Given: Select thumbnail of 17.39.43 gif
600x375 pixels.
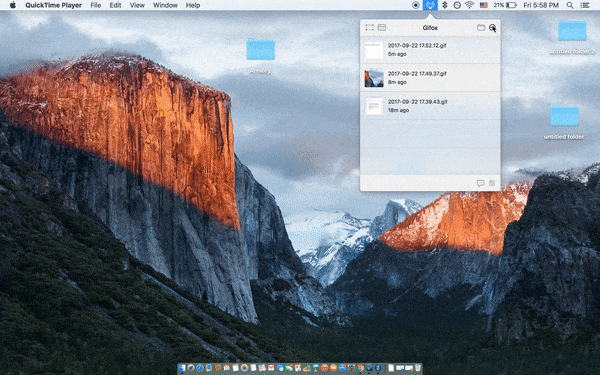Looking at the screenshot, I should 374,106.
